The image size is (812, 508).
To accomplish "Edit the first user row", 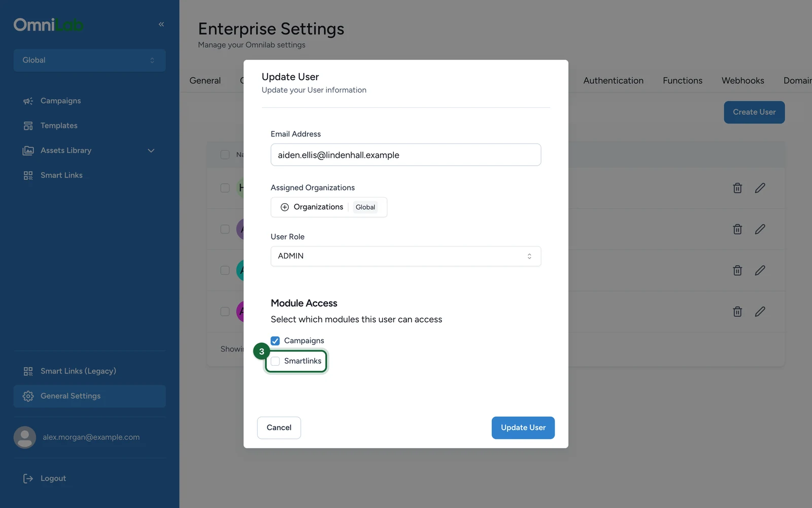I will 760,188.
